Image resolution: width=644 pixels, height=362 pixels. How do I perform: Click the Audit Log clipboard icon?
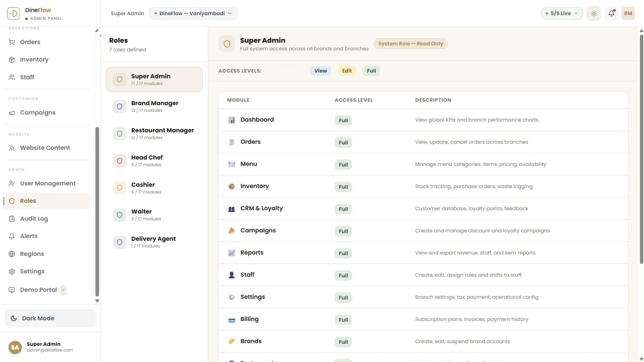(12, 219)
